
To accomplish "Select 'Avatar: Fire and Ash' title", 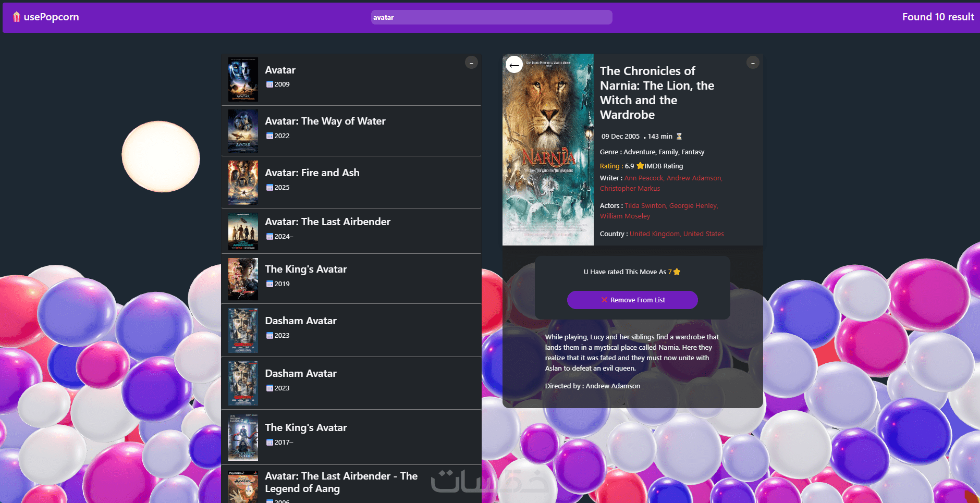I will 312,173.
